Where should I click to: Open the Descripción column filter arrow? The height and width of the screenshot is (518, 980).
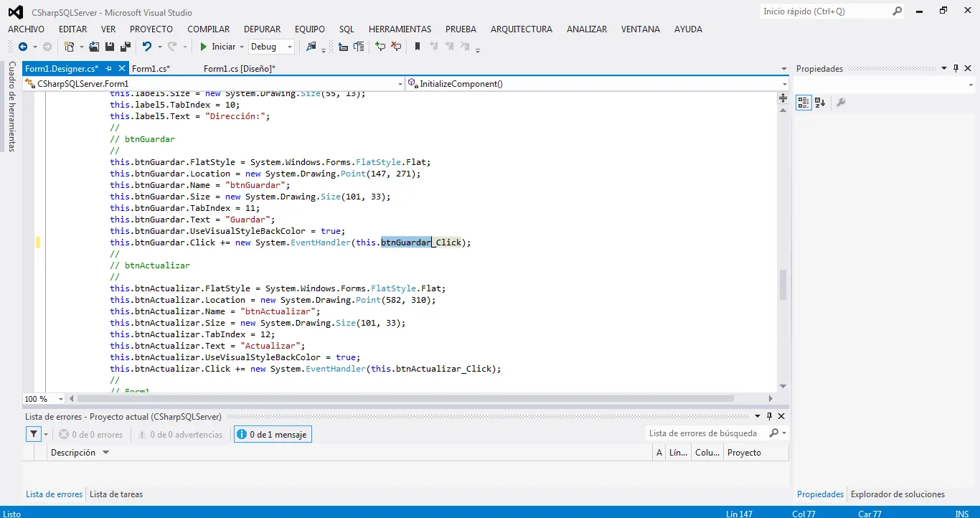click(105, 453)
